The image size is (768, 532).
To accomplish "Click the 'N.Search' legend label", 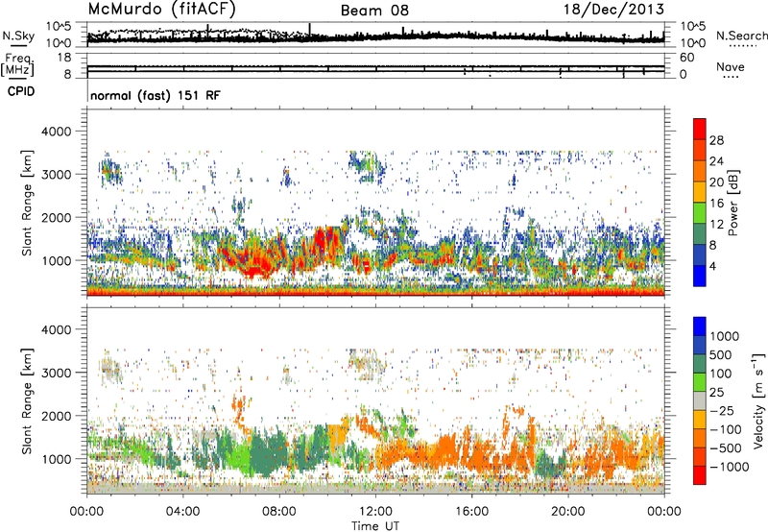I will (741, 36).
